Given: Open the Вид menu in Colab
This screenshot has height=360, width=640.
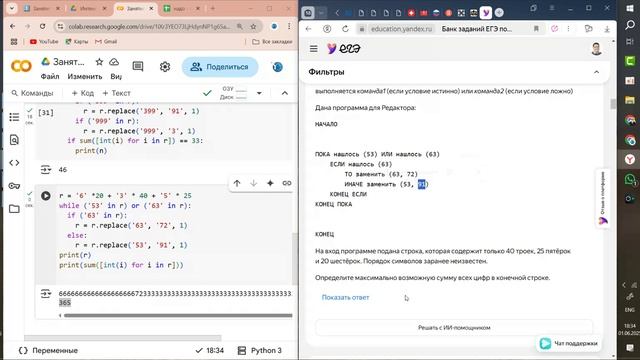Looking at the screenshot, I should pyautogui.click(x=116, y=76).
